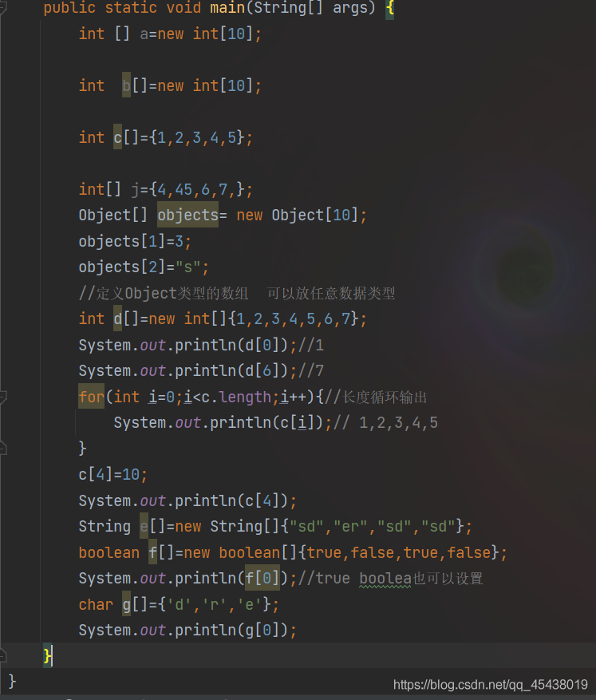Image resolution: width=596 pixels, height=700 pixels.
Task: Click the 'boolean f[]=new boolean[]' declaration line
Action: pos(293,552)
